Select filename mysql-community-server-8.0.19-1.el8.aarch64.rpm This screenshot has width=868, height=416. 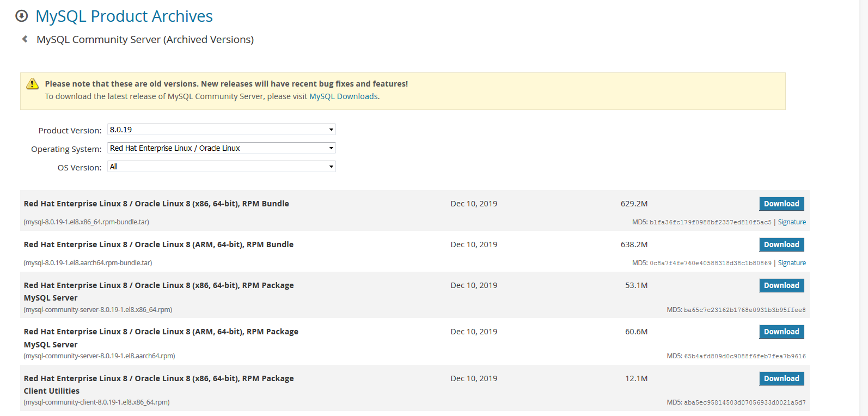(x=99, y=356)
